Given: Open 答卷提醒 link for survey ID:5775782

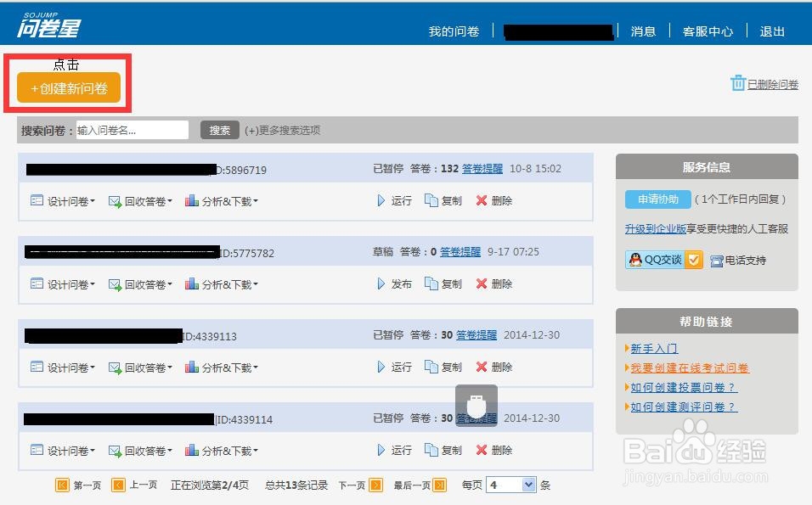Looking at the screenshot, I should [x=460, y=252].
